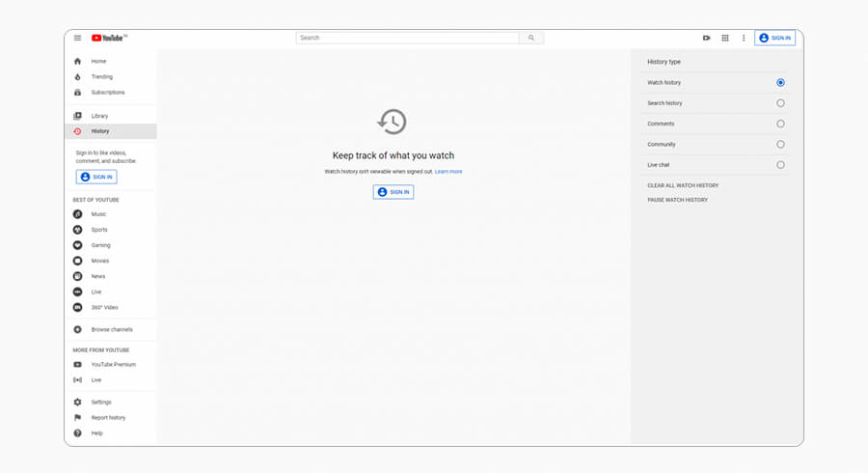The image size is (868, 473).
Task: Click the Trending flame icon
Action: (x=78, y=76)
